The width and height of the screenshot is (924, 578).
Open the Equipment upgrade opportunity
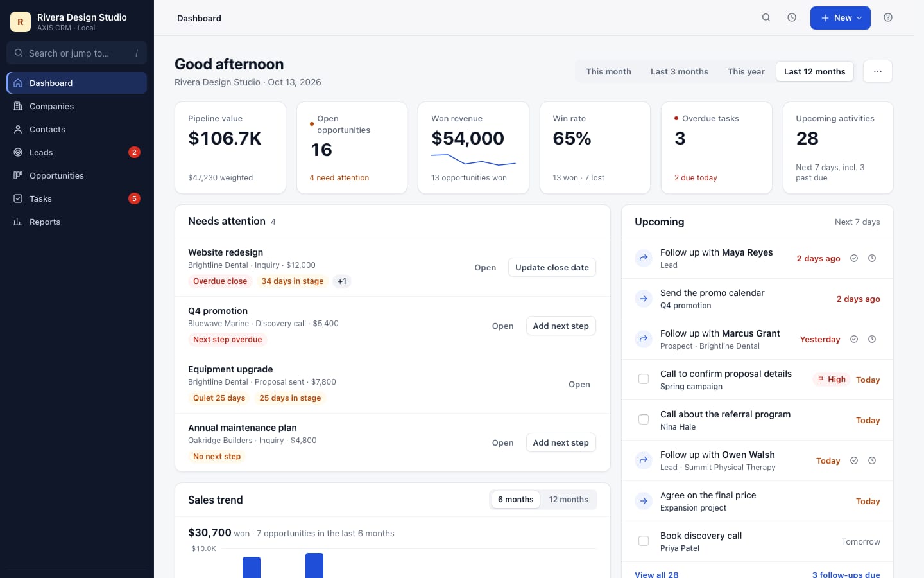point(230,369)
